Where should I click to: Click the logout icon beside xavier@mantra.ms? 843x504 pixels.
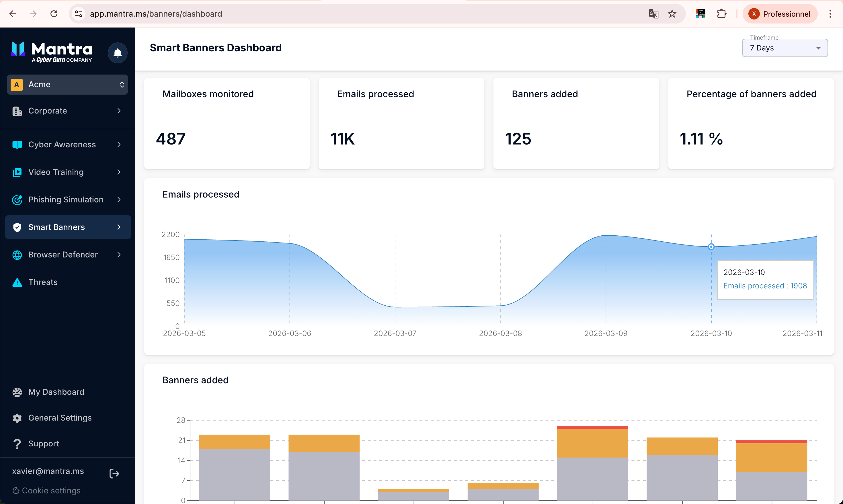point(114,473)
